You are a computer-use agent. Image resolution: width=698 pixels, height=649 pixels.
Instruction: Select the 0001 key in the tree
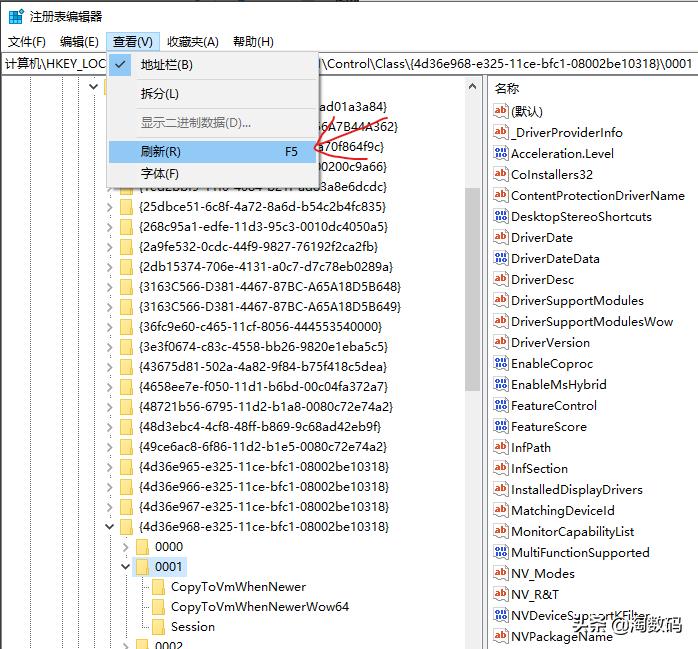(x=168, y=567)
